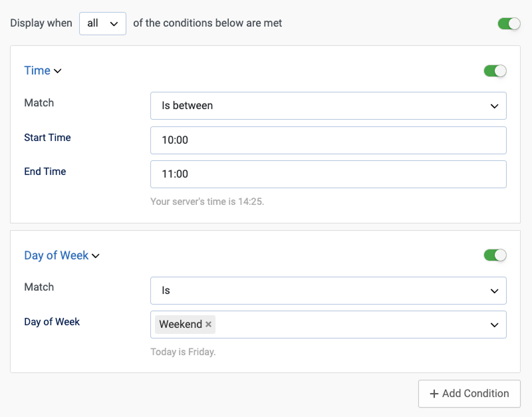Focus the Start Time field showing 10:00
The width and height of the screenshot is (532, 417).
point(328,140)
